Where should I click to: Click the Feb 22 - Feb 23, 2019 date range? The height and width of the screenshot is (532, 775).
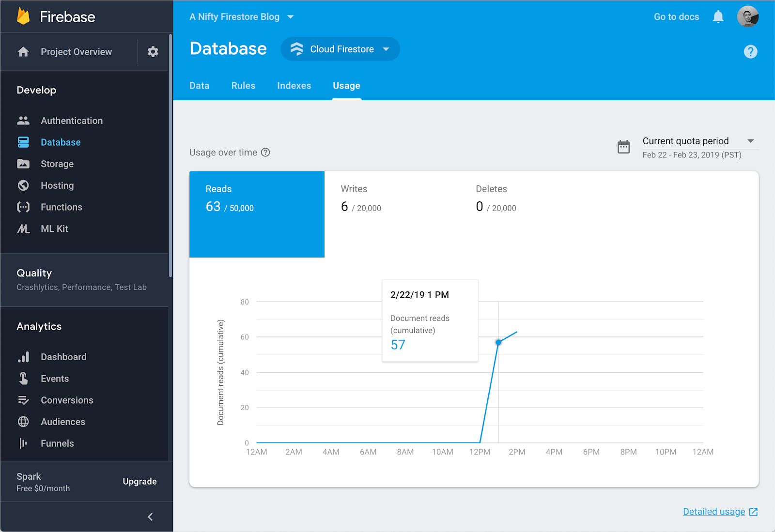coord(692,155)
